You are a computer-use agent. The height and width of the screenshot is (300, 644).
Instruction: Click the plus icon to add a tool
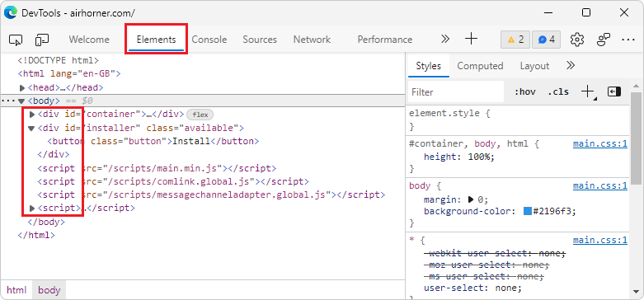[x=471, y=40]
